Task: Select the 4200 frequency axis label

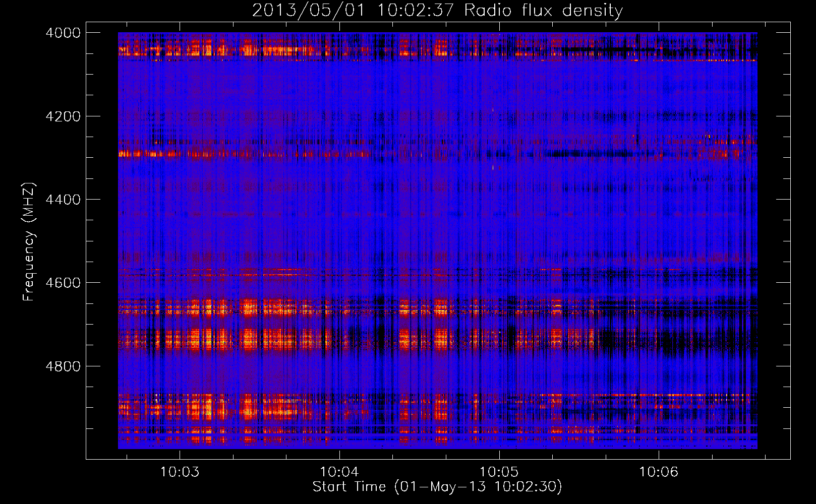Action: pyautogui.click(x=63, y=116)
